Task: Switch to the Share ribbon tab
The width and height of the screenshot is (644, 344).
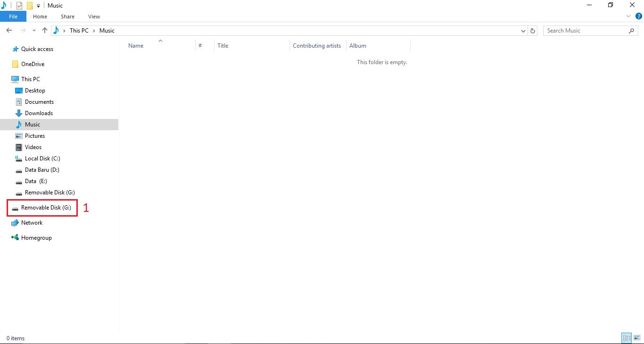Action: (67, 17)
